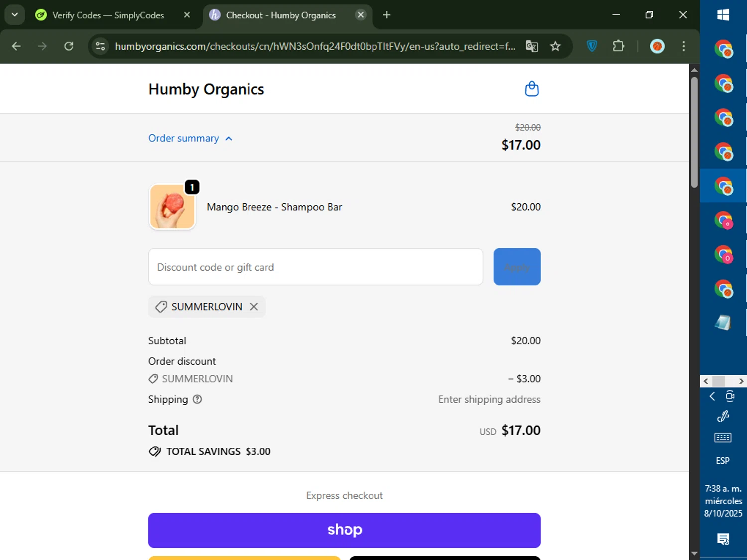Click the Subtotal $20.00 value
The height and width of the screenshot is (560, 747).
click(x=526, y=341)
